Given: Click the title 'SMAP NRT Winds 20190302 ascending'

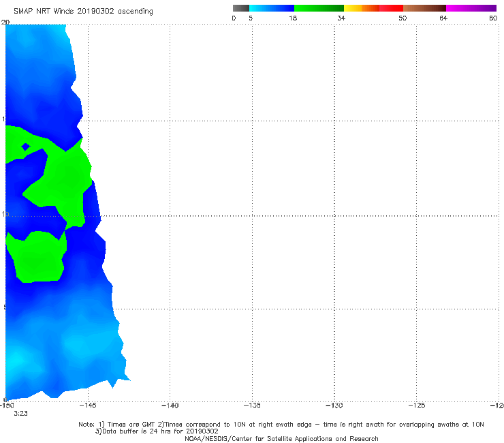Looking at the screenshot, I should click(x=83, y=12).
